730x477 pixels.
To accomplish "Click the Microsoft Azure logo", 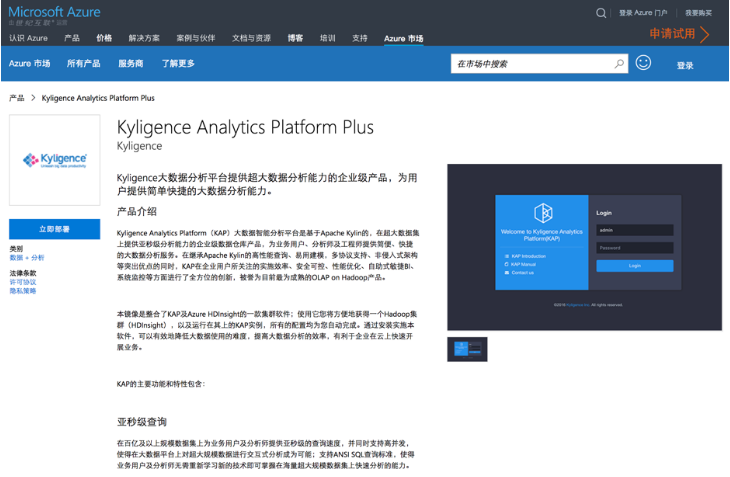I will pyautogui.click(x=54, y=12).
